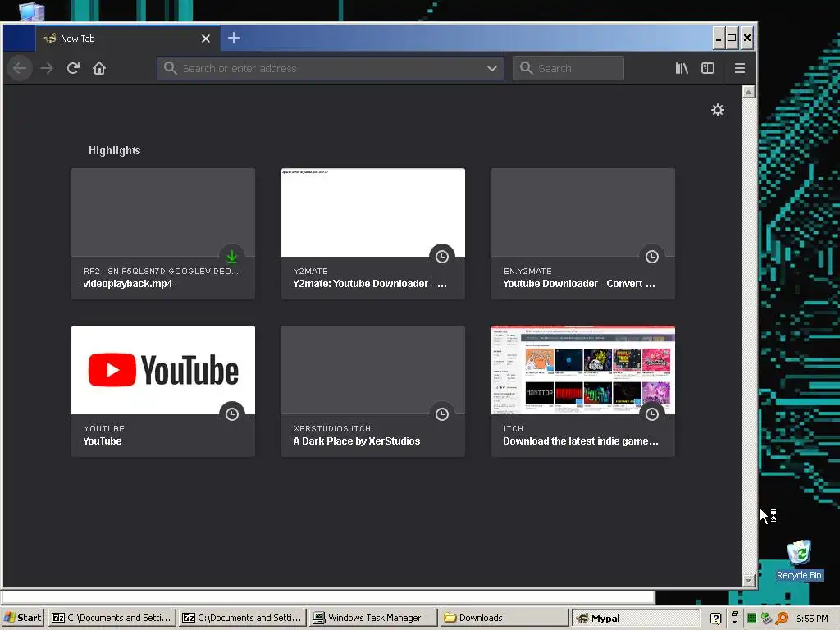This screenshot has height=630, width=840.
Task: Open itch 'Download the latest indie game' thumbnail
Action: (x=583, y=370)
